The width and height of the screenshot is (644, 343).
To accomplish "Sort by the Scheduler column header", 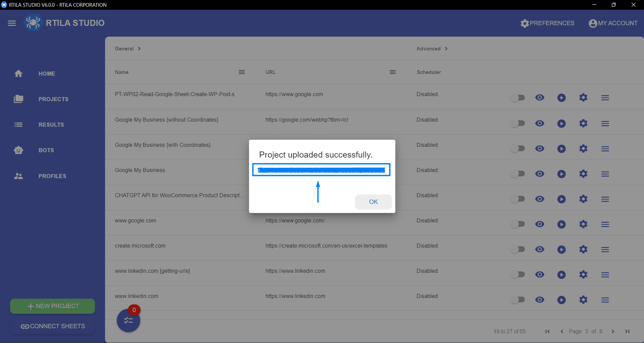I will click(x=429, y=72).
